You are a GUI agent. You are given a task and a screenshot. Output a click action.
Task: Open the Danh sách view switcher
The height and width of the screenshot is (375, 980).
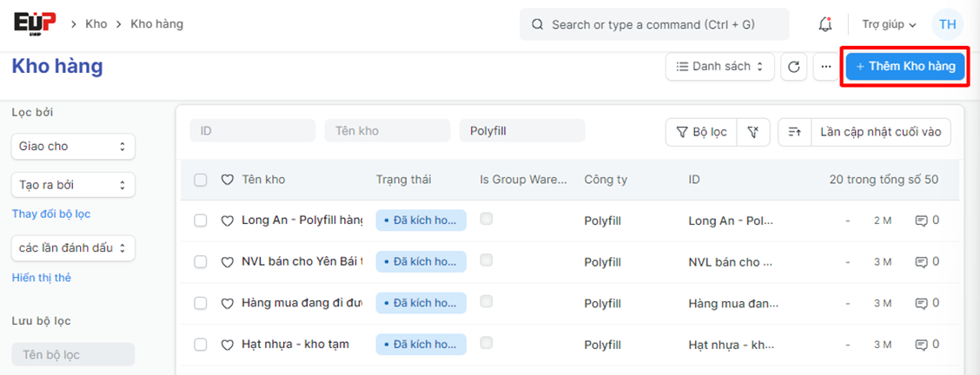pos(719,67)
